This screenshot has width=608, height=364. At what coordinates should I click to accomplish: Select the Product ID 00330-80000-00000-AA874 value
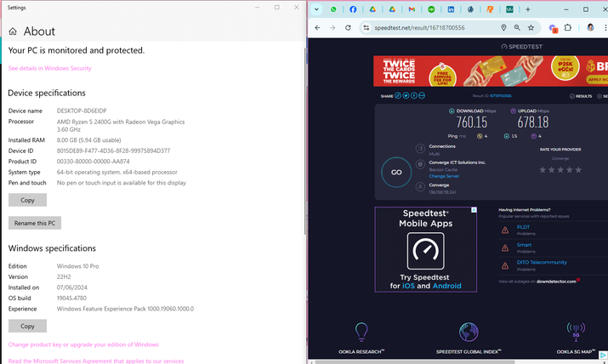(93, 162)
